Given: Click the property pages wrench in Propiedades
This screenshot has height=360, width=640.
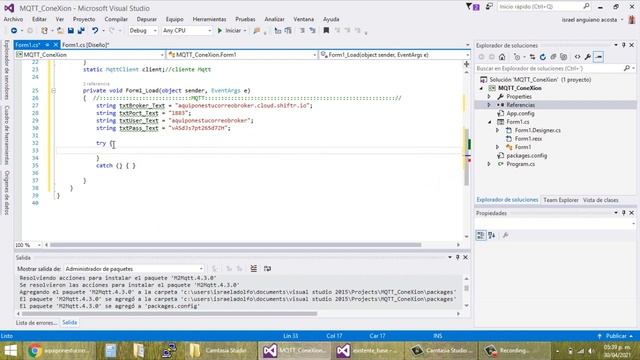Looking at the screenshot, I should tap(505, 235).
